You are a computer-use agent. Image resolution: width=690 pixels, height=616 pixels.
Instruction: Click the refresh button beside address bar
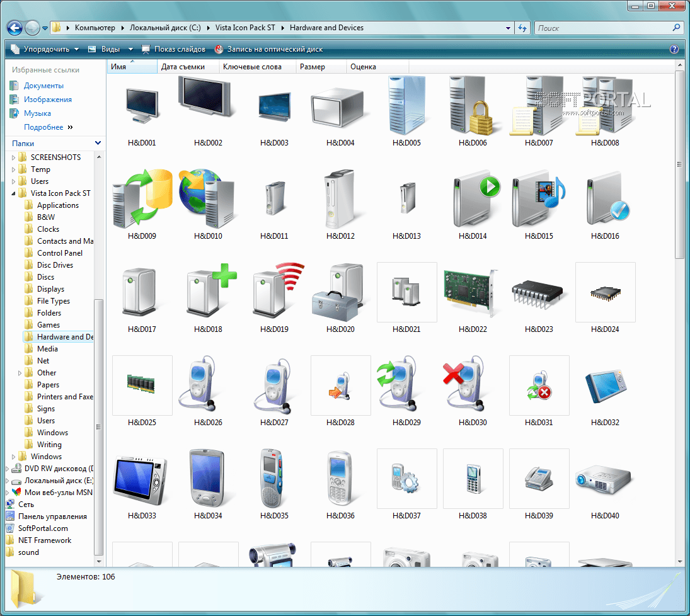522,28
